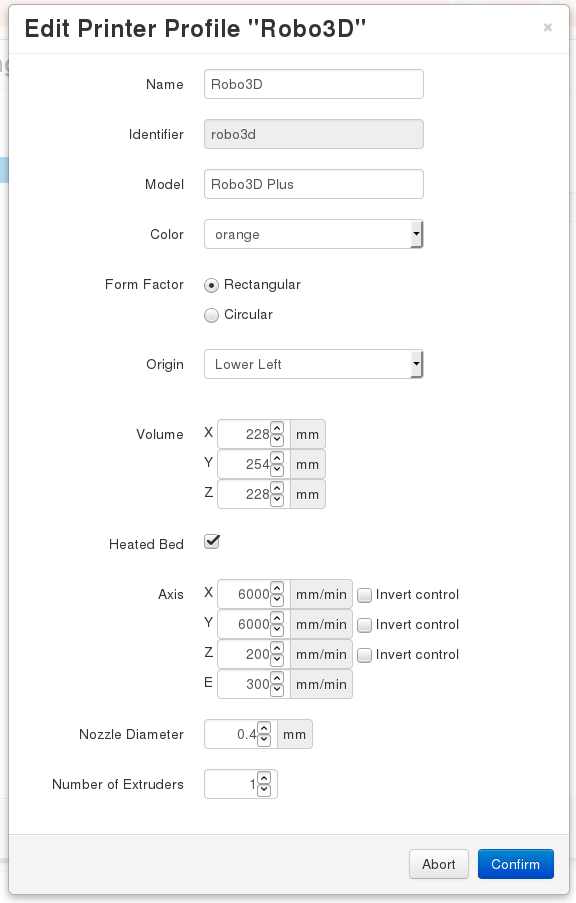
Task: Decrease Volume Y with down spinner arrow
Action: 277,470
